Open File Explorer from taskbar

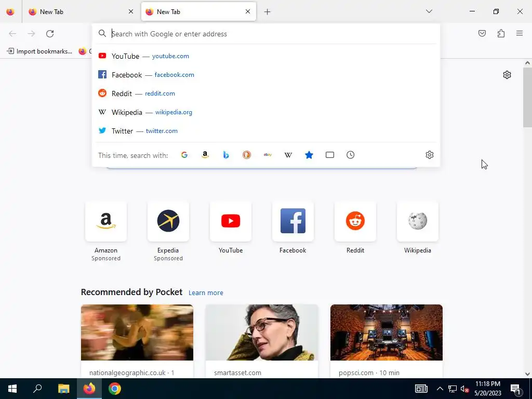(x=63, y=389)
